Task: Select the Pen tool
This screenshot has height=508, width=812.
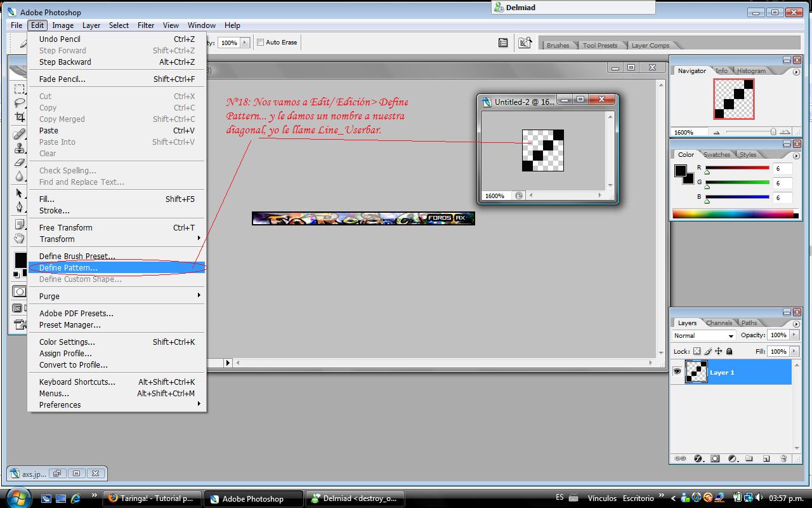Action: 19,207
